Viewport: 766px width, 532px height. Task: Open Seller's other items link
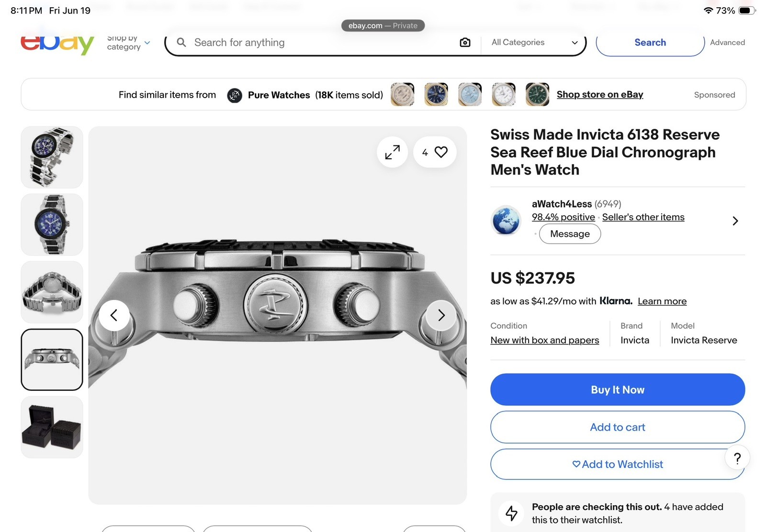pos(643,217)
